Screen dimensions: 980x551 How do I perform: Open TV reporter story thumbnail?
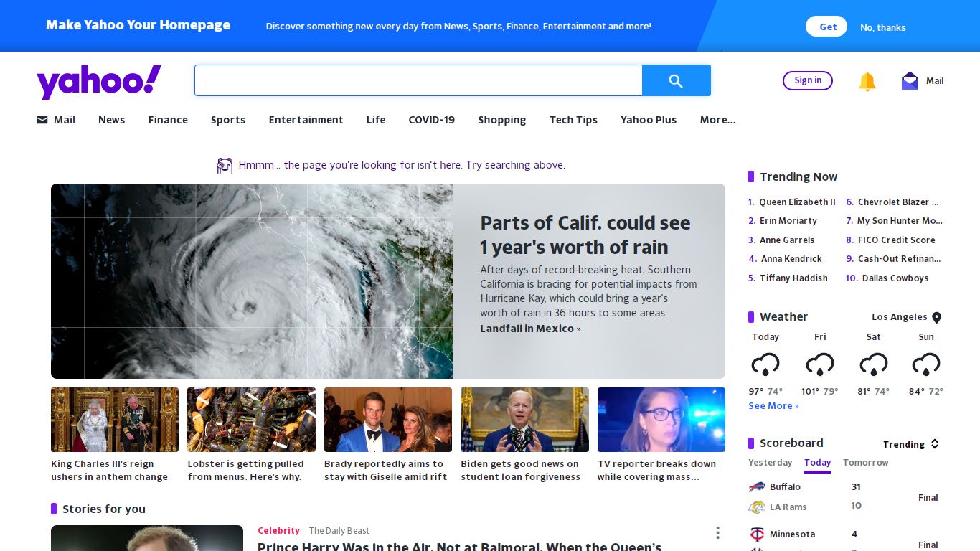click(x=661, y=420)
